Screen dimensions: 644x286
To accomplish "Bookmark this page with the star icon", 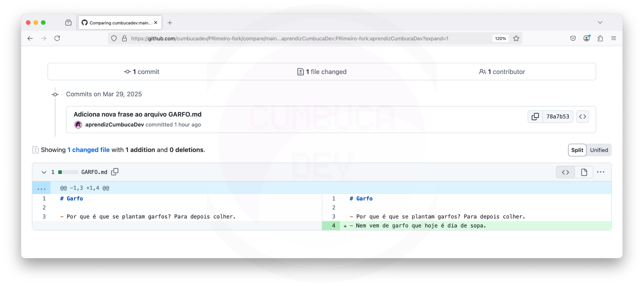I will [516, 38].
